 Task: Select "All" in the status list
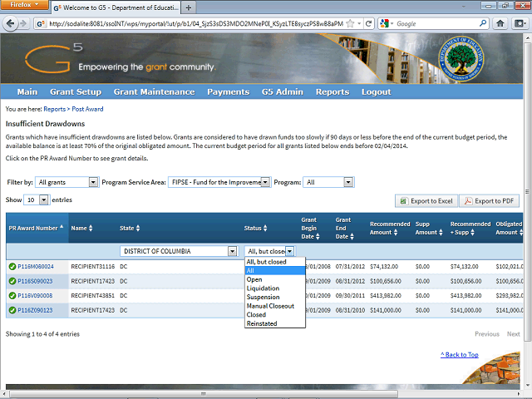(x=275, y=271)
